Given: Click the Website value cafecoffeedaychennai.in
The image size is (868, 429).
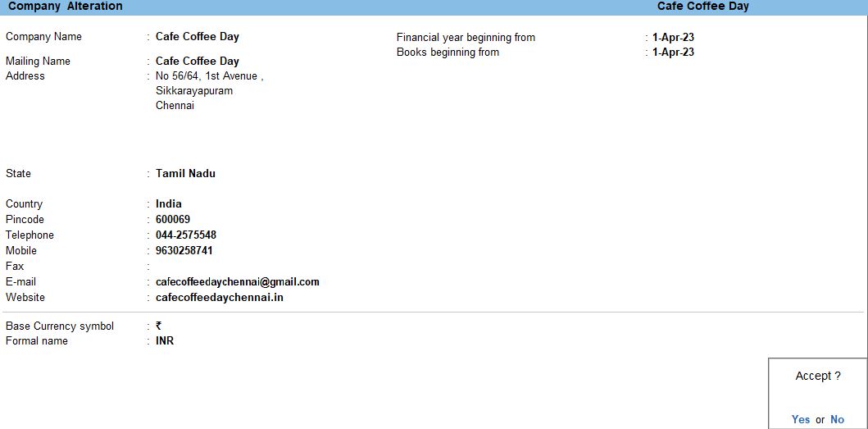Looking at the screenshot, I should 219,297.
